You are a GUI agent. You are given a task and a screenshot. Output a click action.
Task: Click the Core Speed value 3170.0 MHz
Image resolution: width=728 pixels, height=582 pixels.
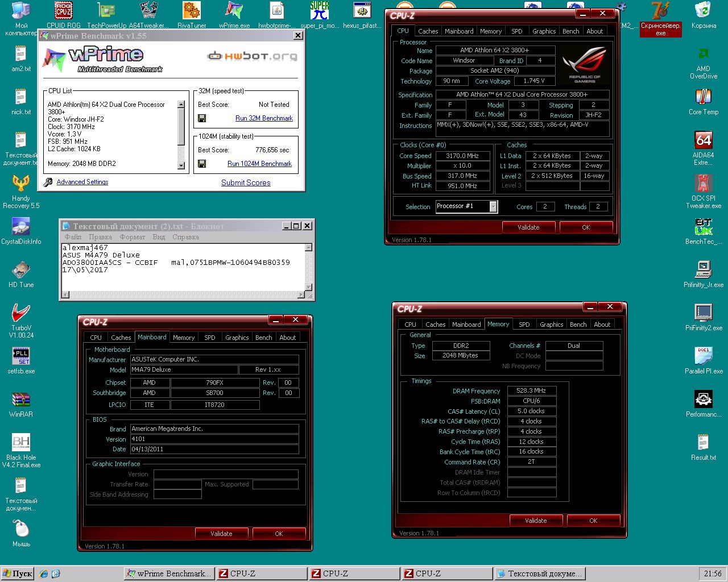coord(462,156)
